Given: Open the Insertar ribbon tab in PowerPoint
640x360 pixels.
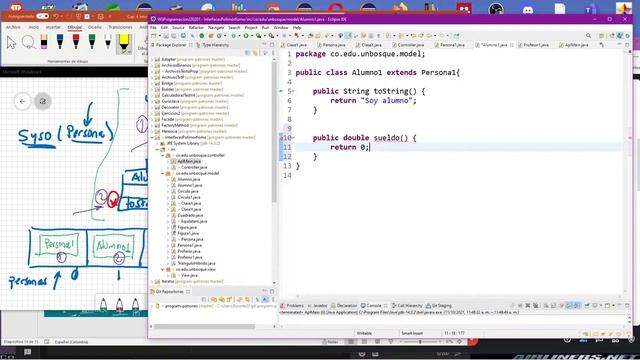Looking at the screenshot, I should pyautogui.click(x=53, y=27).
